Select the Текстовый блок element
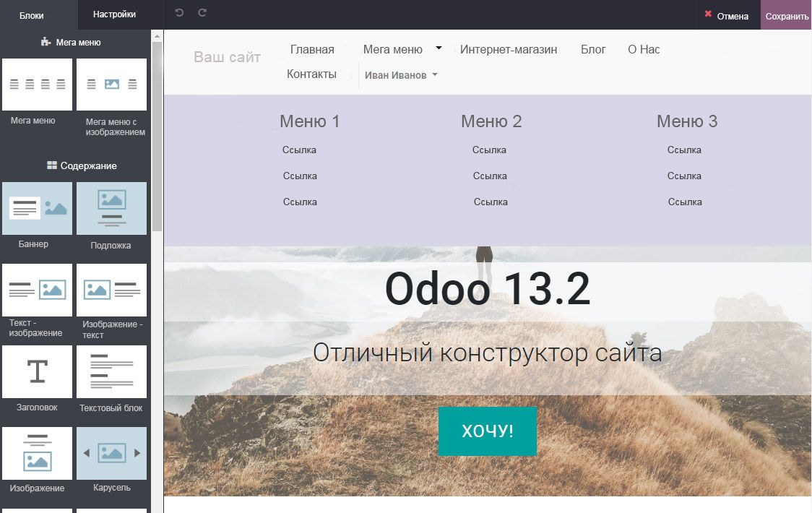 coord(111,371)
